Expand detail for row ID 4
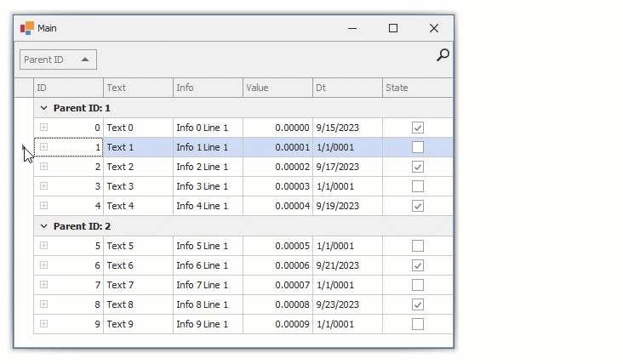The image size is (623, 364). (43, 206)
